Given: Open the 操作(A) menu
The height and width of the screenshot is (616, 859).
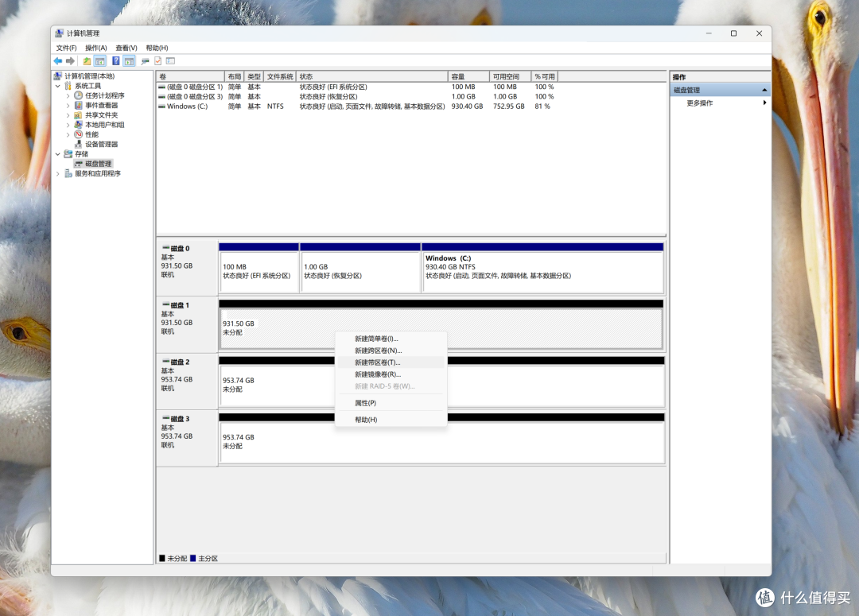Looking at the screenshot, I should click(x=96, y=48).
